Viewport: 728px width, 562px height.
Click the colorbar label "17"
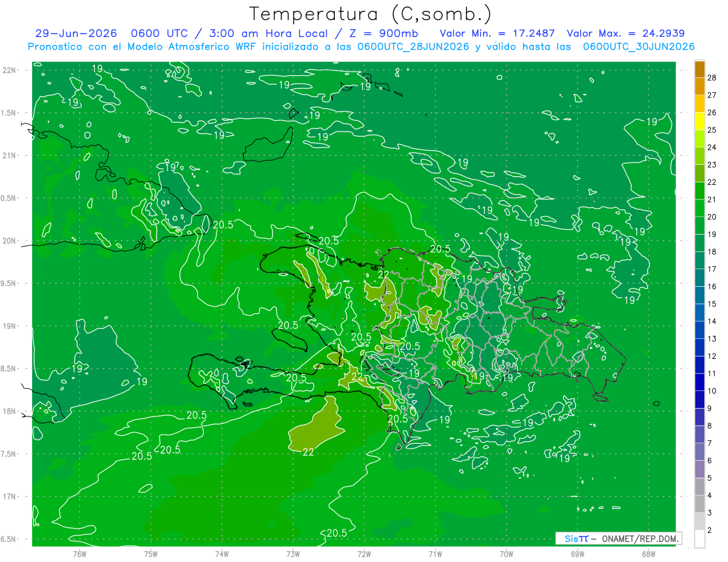point(712,269)
